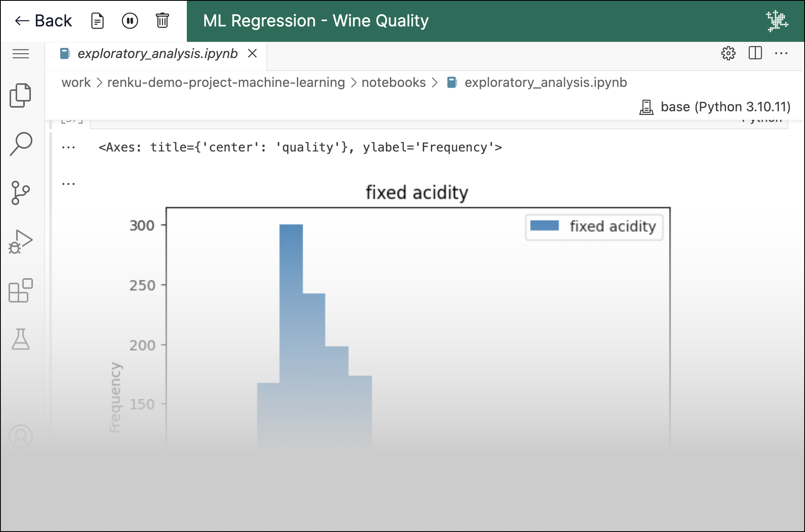
Task: Click 'work' breadcrumb segment
Action: (x=76, y=82)
